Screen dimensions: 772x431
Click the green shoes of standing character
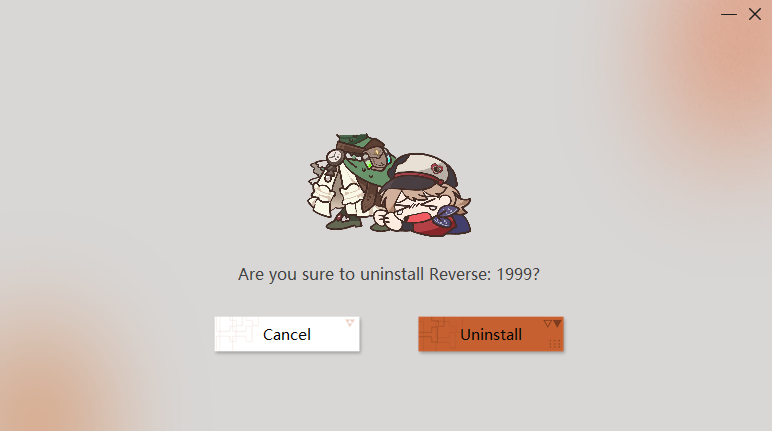tap(344, 224)
